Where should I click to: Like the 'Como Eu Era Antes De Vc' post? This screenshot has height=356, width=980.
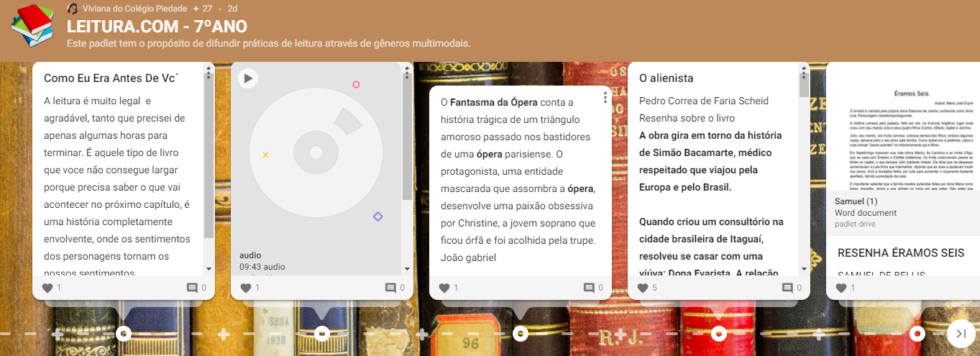(47, 288)
